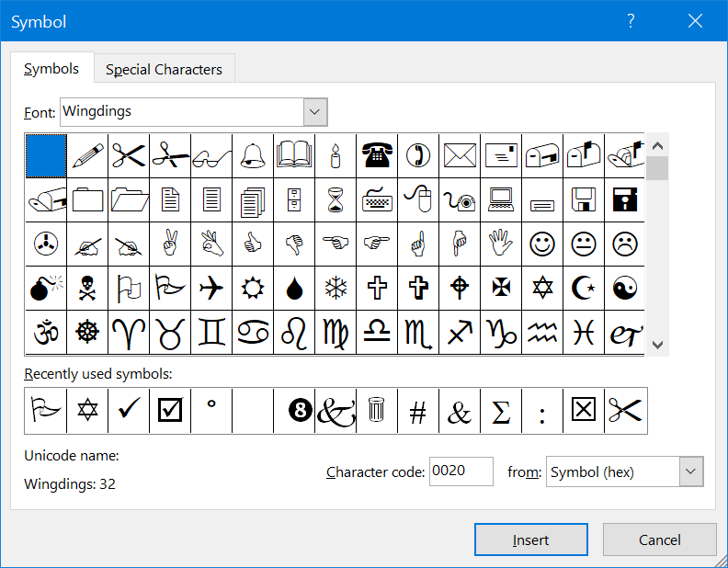Select the hourglass symbol
This screenshot has height=568, width=728.
336,199
